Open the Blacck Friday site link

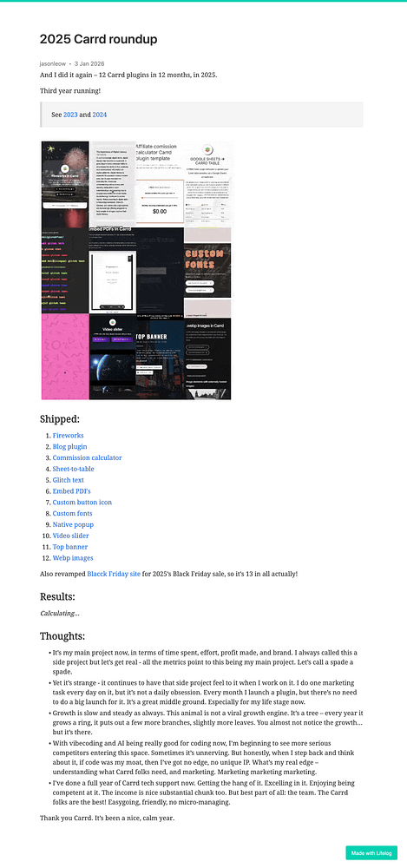pyautogui.click(x=114, y=574)
